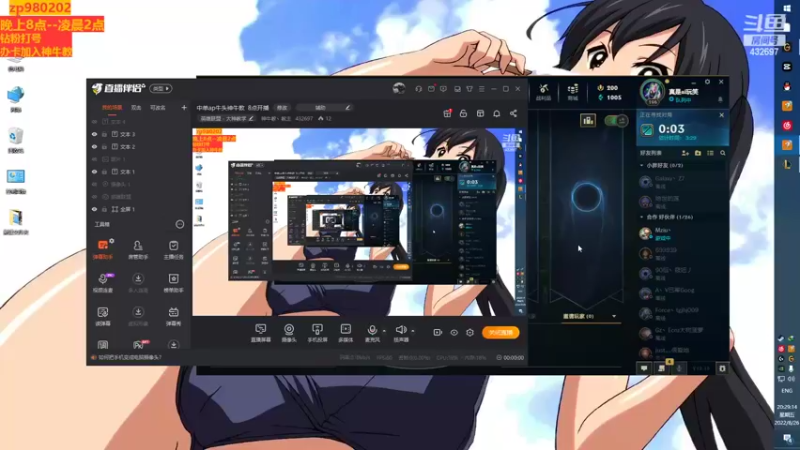Image resolution: width=800 pixels, height=450 pixels.
Task: Toggle visibility of 文本 1 layer
Action: [x=94, y=172]
